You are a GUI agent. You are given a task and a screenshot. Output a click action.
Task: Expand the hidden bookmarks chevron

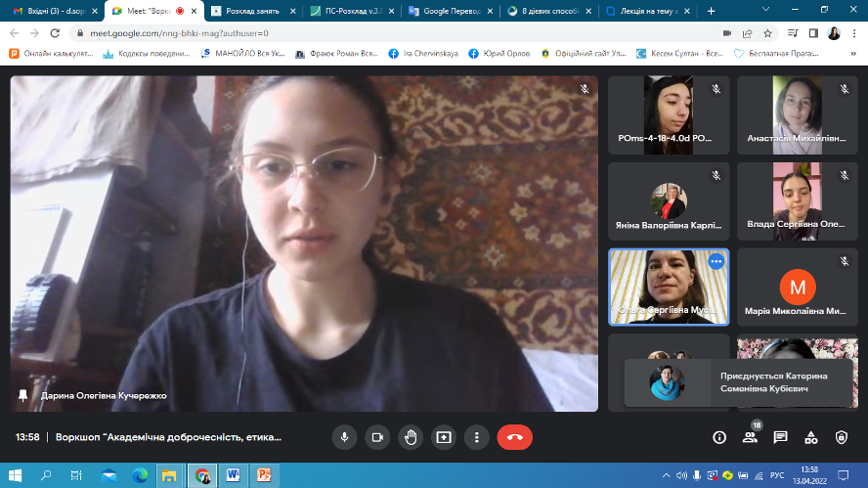pyautogui.click(x=853, y=54)
